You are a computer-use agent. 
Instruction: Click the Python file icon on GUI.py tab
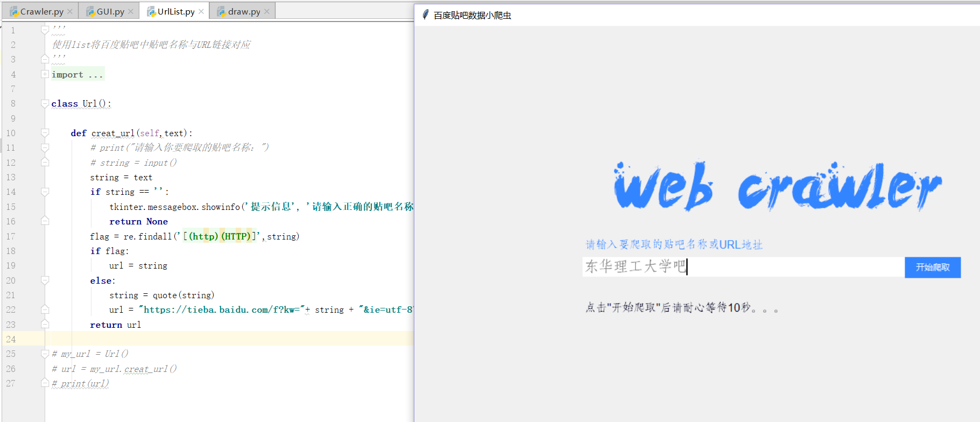pyautogui.click(x=90, y=11)
